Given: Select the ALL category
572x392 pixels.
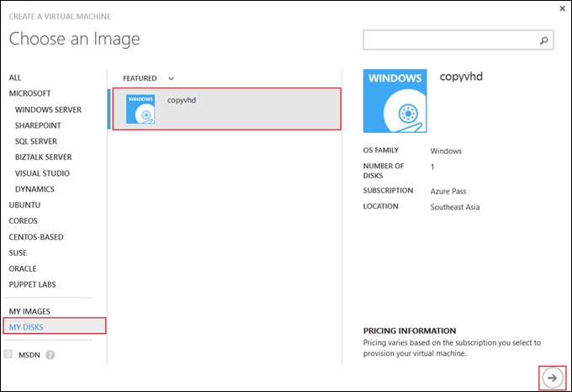Looking at the screenshot, I should tap(15, 77).
